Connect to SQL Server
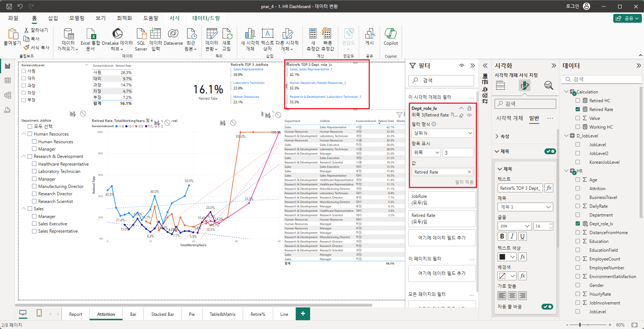 [x=141, y=39]
